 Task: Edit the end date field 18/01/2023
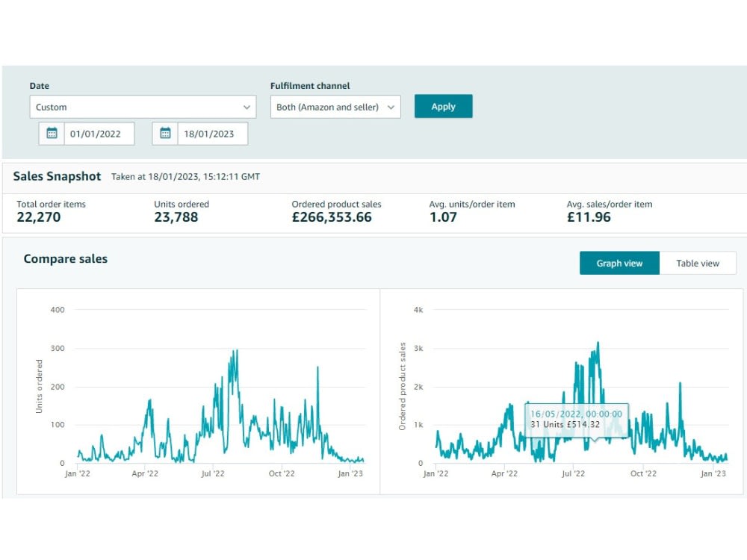(212, 134)
